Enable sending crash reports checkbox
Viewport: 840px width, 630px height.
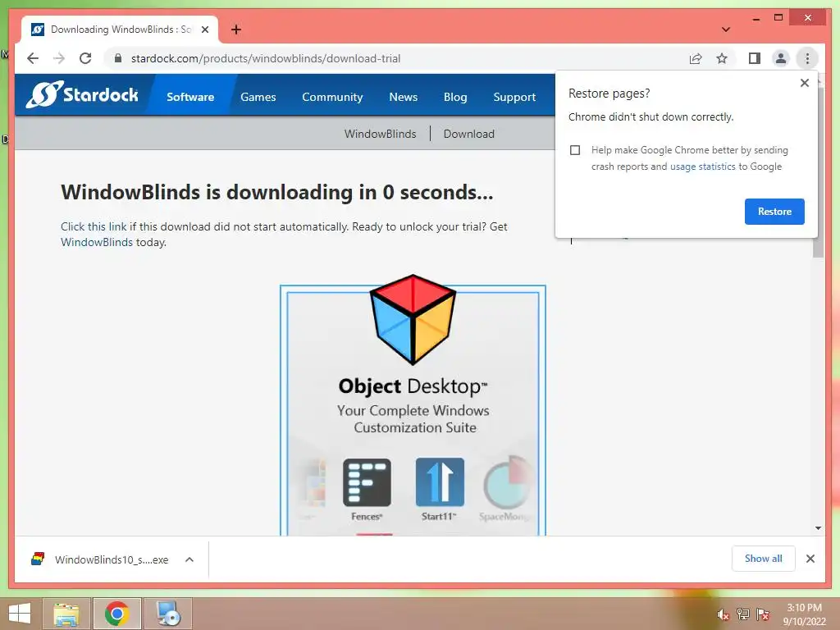coord(575,150)
